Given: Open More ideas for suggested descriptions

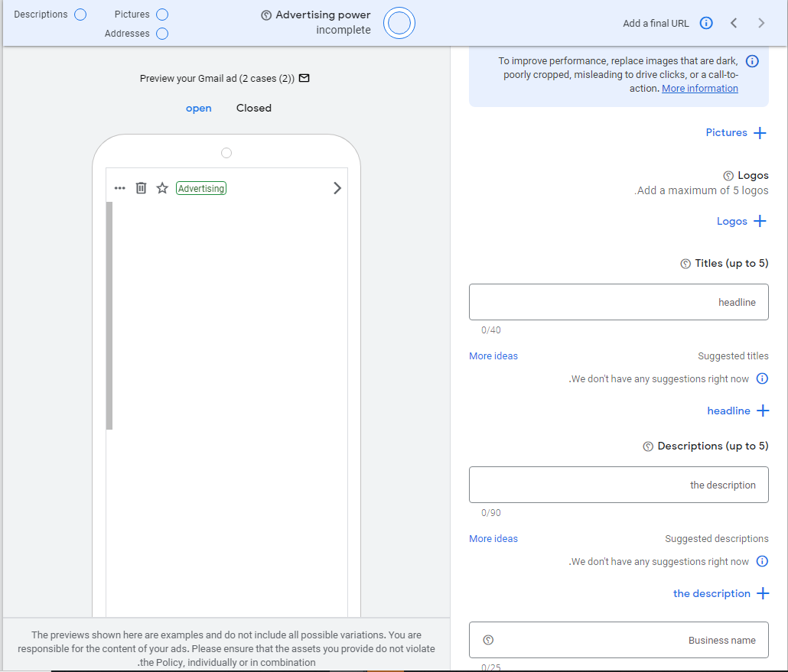Looking at the screenshot, I should click(493, 539).
